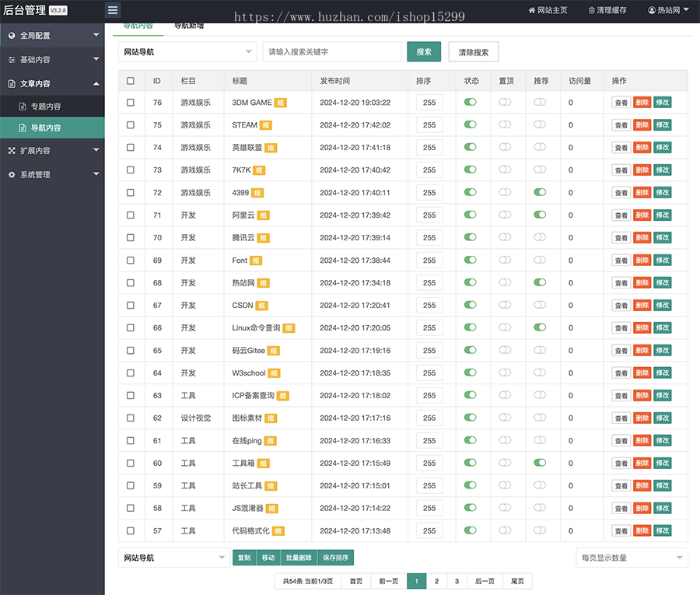Click the 排序 value field for 阿里云

(x=429, y=215)
